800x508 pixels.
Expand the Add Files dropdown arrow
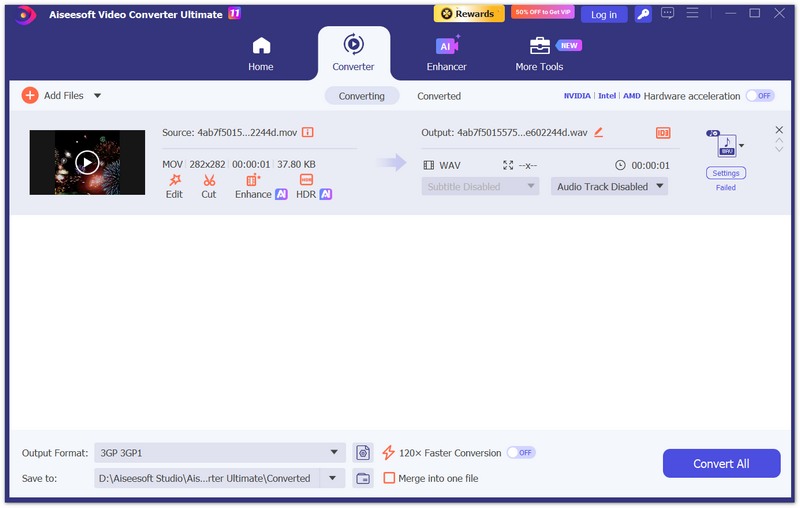tap(97, 95)
